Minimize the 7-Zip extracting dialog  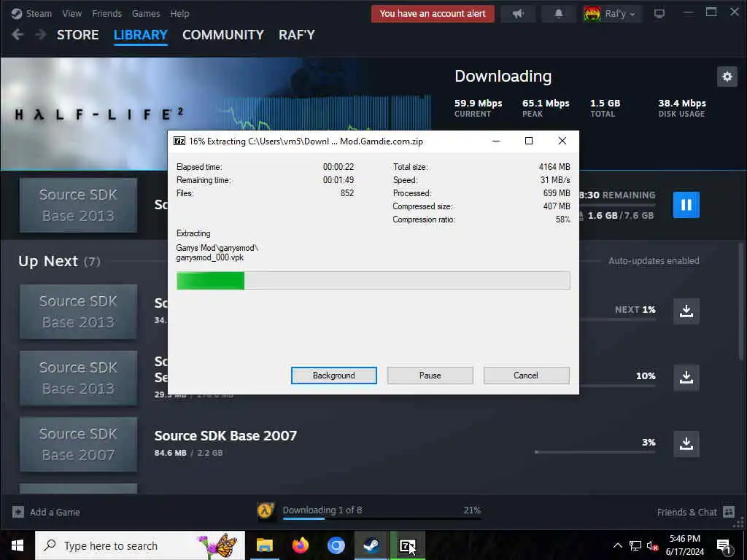495,141
